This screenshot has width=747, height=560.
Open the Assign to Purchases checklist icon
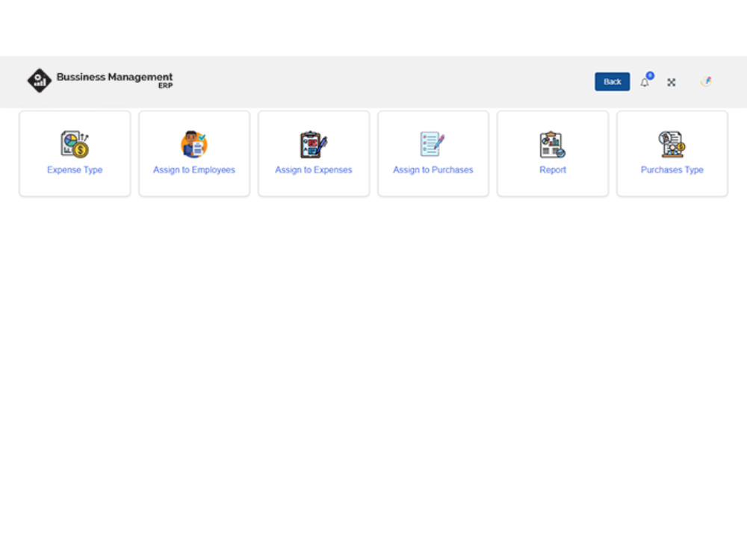pos(433,143)
